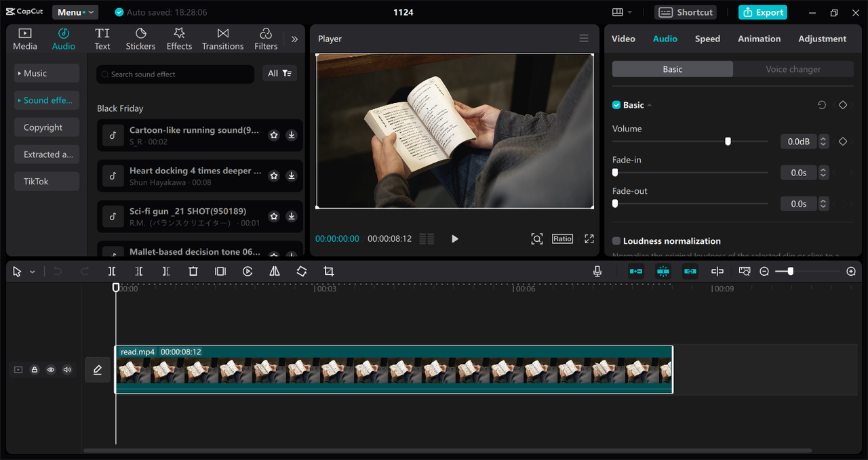Select the TikTok sounds category
The height and width of the screenshot is (460, 868).
[x=47, y=182]
